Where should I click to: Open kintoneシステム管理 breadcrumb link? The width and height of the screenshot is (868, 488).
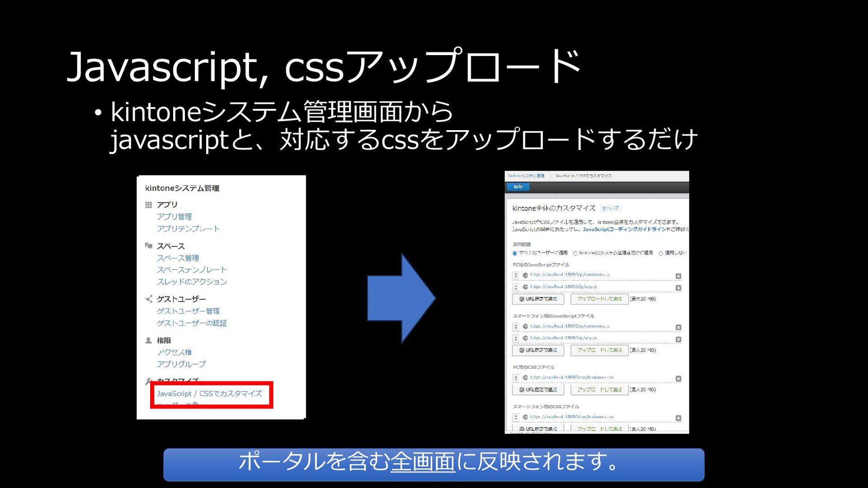pos(526,176)
